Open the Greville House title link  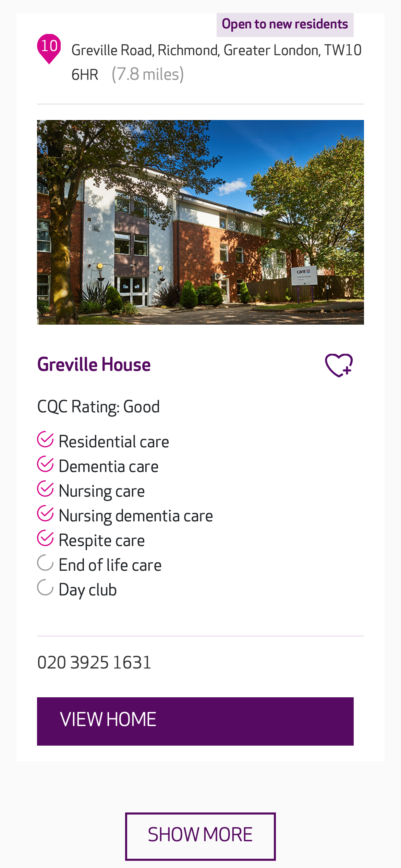point(94,364)
